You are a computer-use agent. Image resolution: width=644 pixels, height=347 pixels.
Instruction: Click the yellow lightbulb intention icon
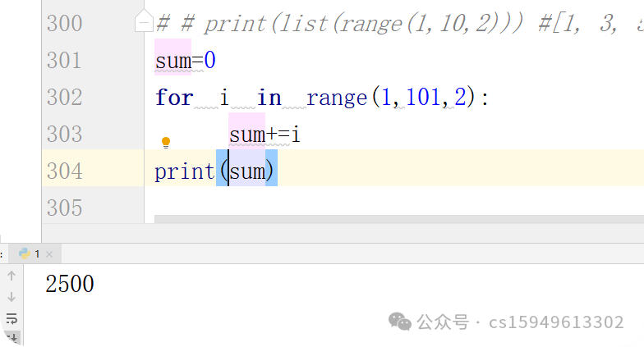tap(166, 143)
